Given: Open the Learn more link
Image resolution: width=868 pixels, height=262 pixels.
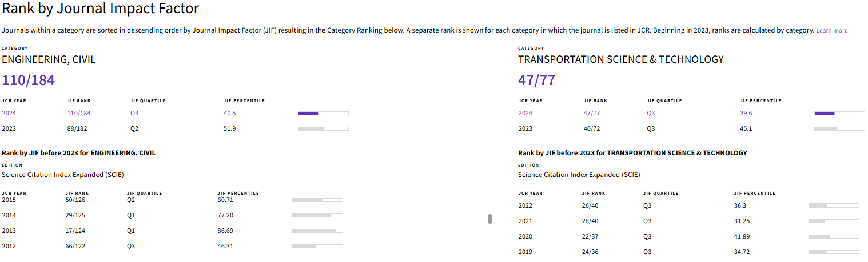Looking at the screenshot, I should point(831,30).
